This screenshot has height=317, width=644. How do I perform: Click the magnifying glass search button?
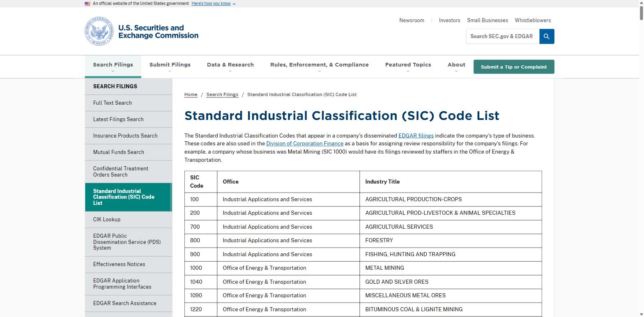tap(547, 37)
